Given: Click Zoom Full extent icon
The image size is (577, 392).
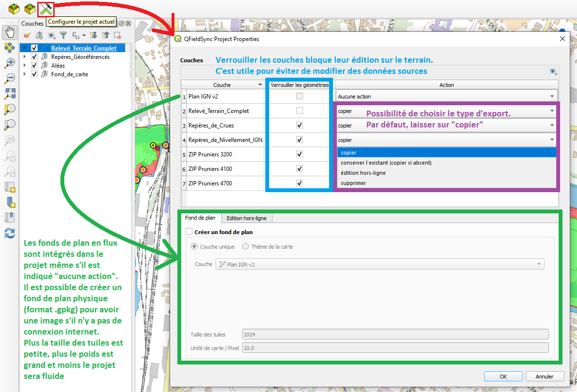Looking at the screenshot, I should [x=10, y=94].
